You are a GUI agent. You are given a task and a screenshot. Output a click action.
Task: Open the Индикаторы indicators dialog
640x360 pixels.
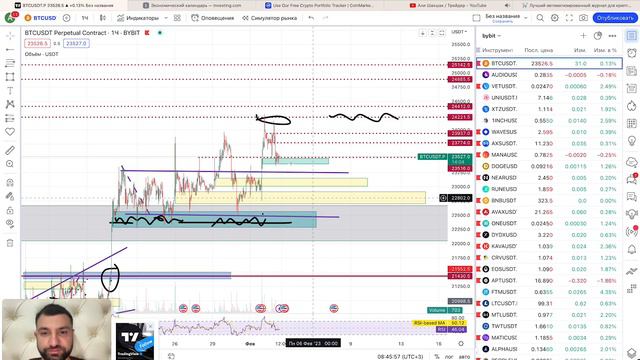point(138,18)
